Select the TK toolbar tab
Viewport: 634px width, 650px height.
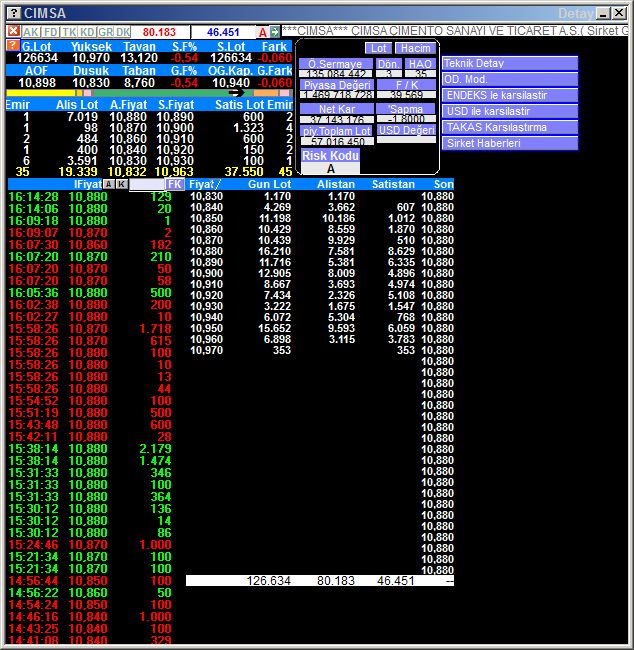(70, 32)
